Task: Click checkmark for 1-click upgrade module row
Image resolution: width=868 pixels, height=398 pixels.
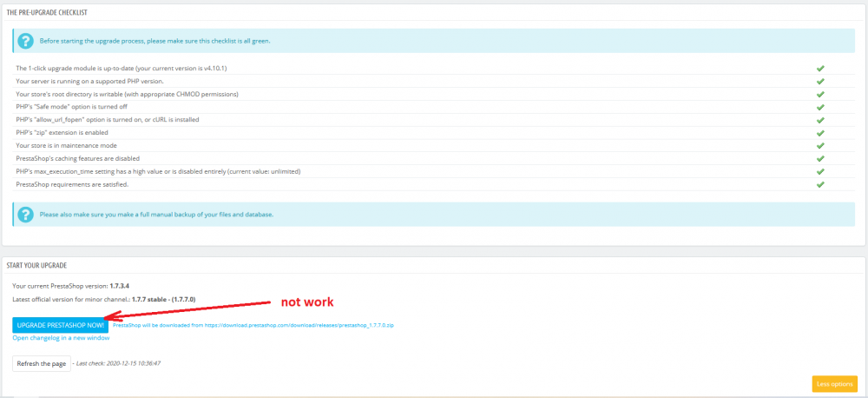Action: coord(820,68)
